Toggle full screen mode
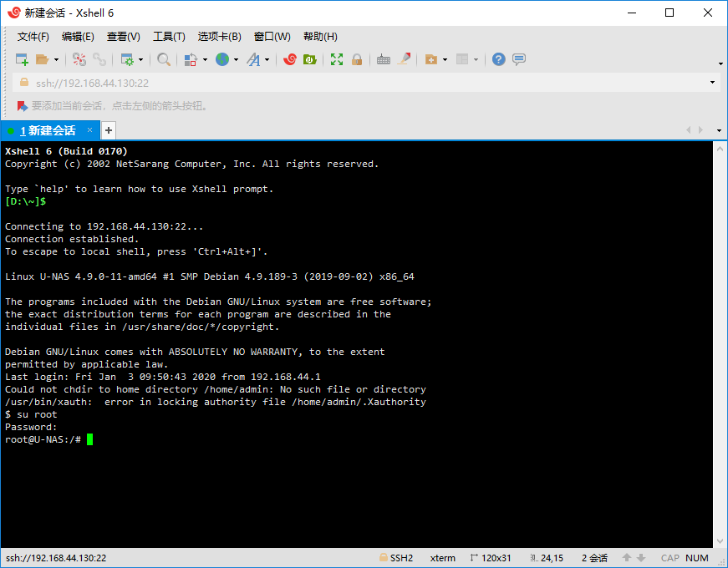Viewport: 728px width, 568px height. pos(337,59)
